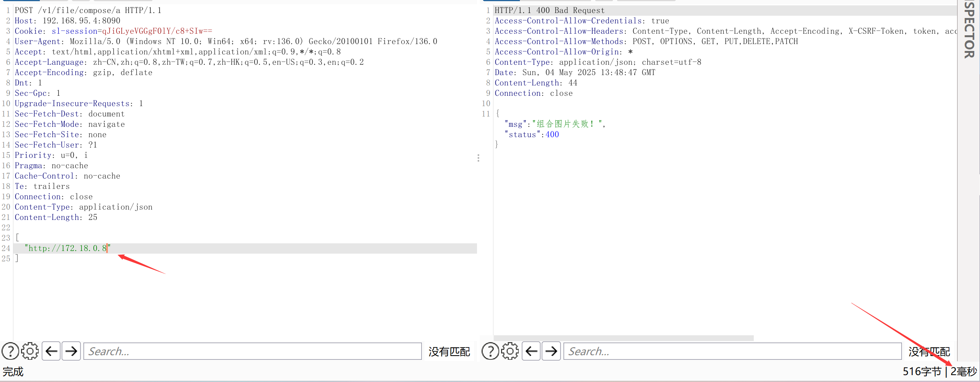This screenshot has width=980, height=382.
Task: Click next match arrow in response panel
Action: 551,351
